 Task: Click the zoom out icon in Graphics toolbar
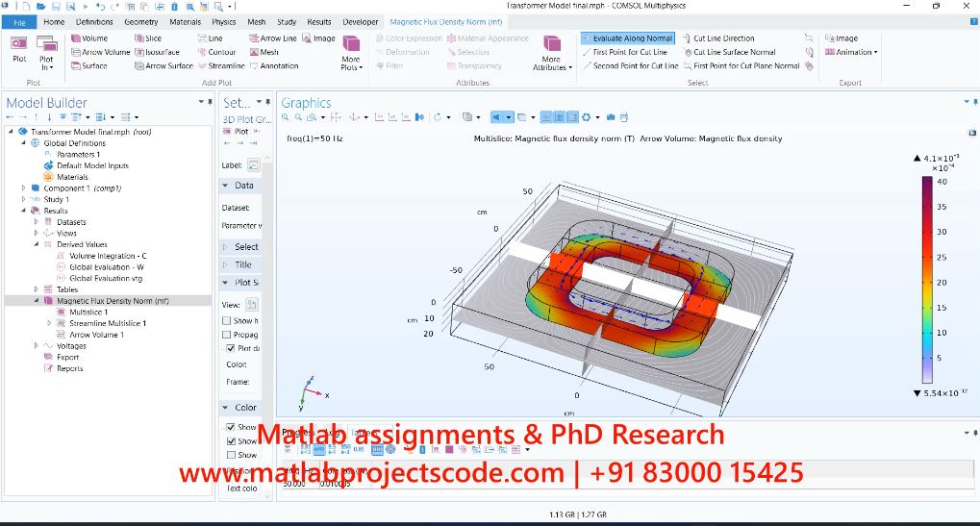298,116
